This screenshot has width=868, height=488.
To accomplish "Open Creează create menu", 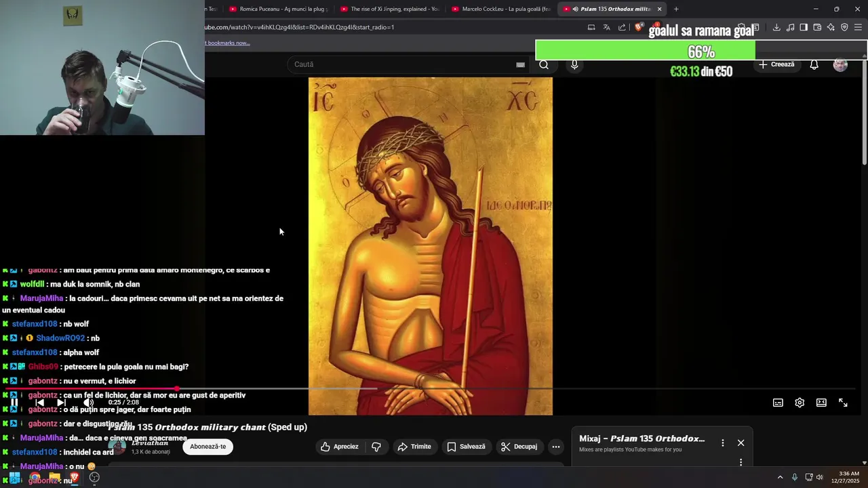I will pos(776,64).
